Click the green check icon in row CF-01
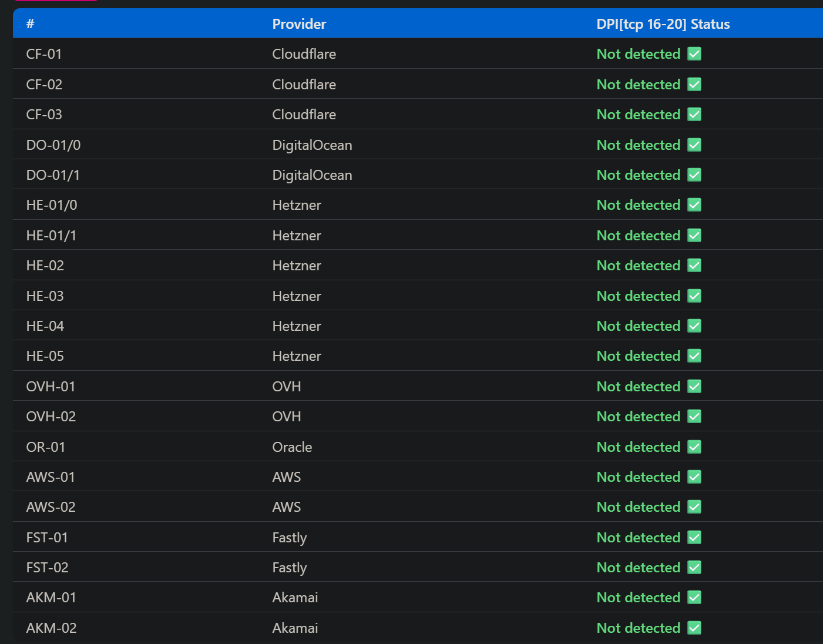This screenshot has height=644, width=823. (694, 54)
